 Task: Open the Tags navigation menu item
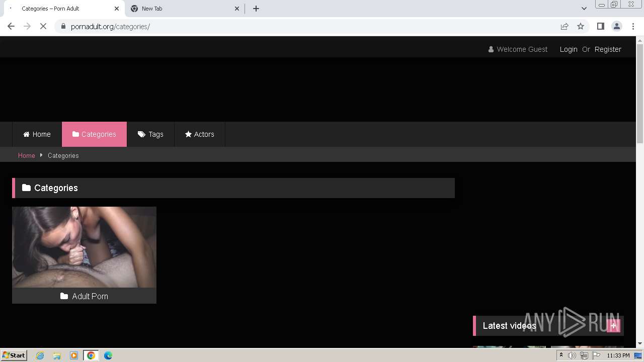click(x=150, y=134)
